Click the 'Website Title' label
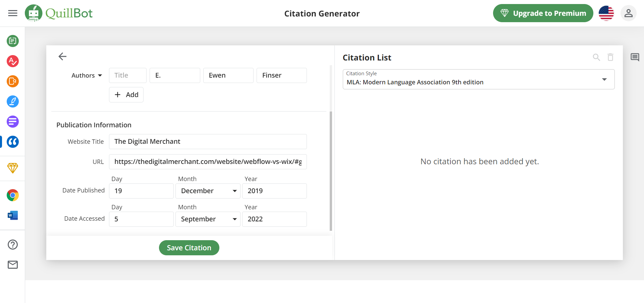The height and width of the screenshot is (303, 644). point(86,142)
